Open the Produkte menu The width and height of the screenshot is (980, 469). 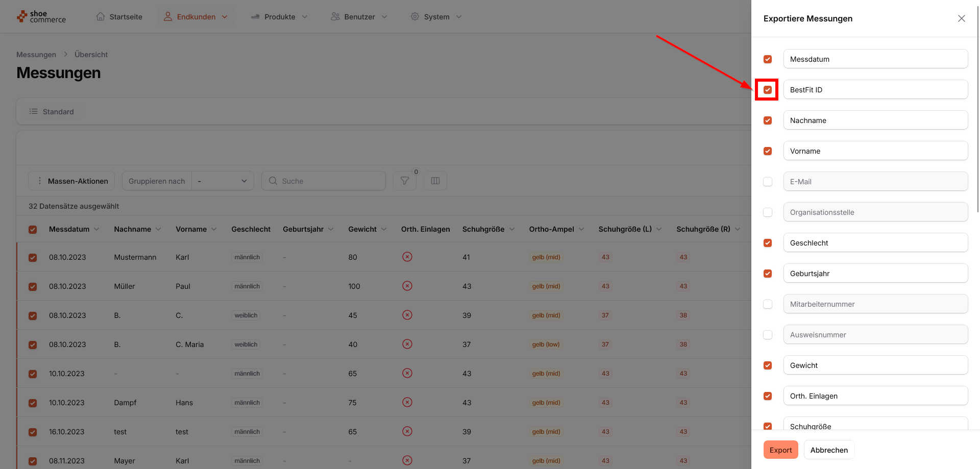[x=279, y=17]
